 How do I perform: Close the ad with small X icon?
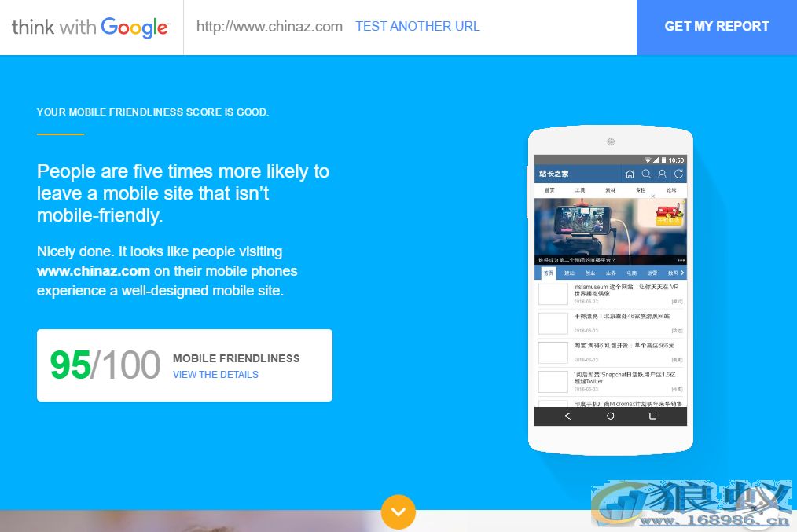[x=653, y=196]
